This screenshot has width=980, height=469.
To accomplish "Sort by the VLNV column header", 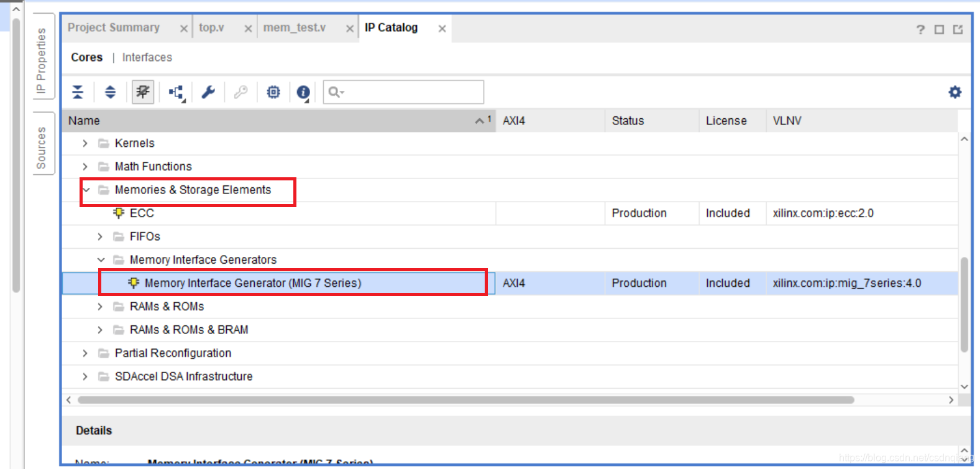I will pyautogui.click(x=862, y=121).
